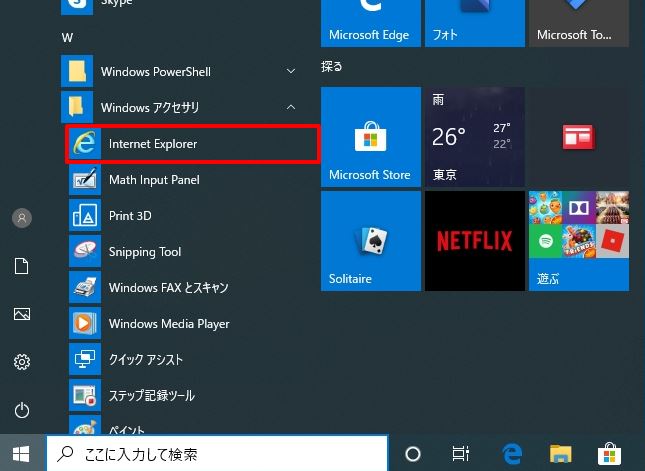The height and width of the screenshot is (471, 645).
Task: Click the ステップ記録ツール label
Action: [151, 395]
